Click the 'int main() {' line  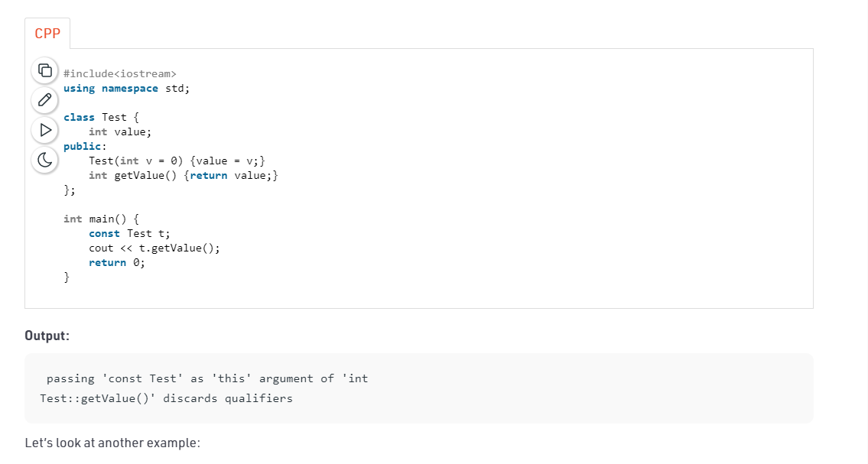[x=101, y=219]
